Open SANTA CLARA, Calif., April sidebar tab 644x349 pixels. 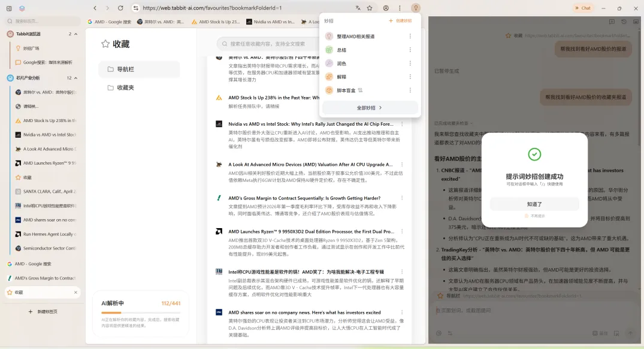point(45,192)
